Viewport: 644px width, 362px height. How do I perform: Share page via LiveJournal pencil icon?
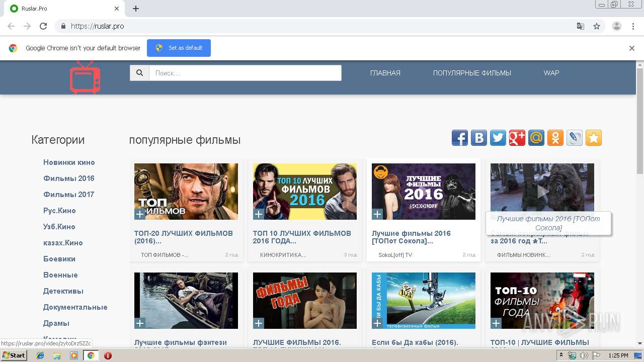coord(575,138)
